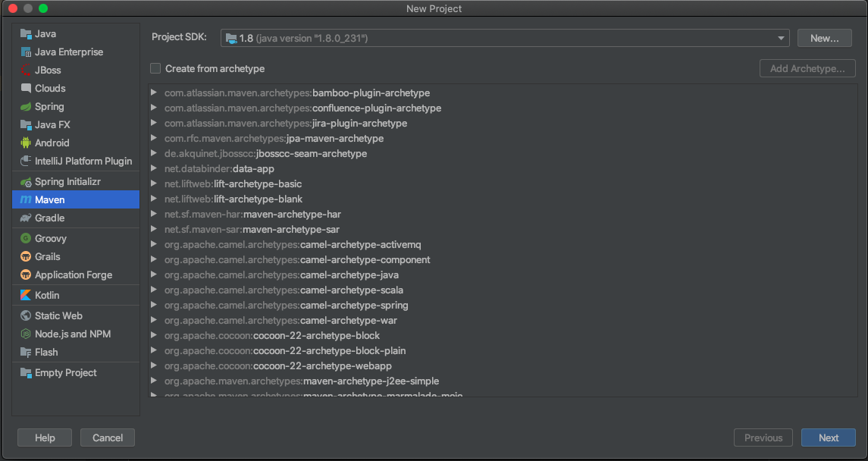This screenshot has height=461, width=868.
Task: Click the Clouds icon
Action: 26,88
